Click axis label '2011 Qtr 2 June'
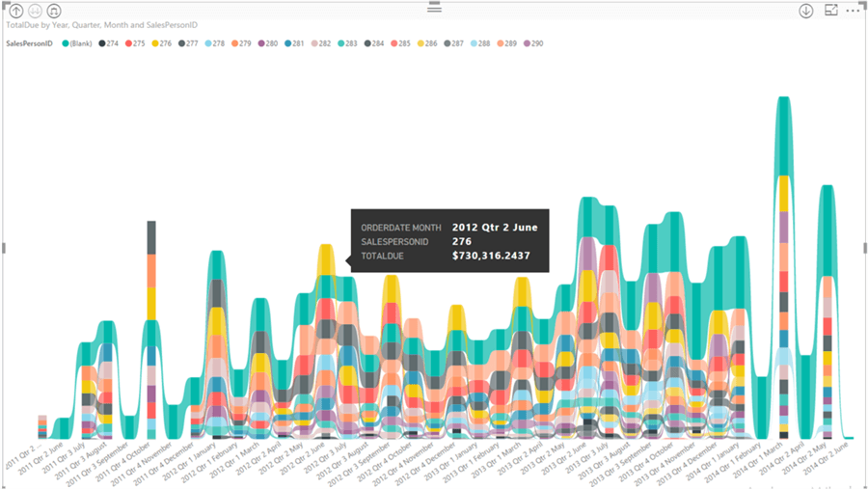The image size is (868, 489). click(x=42, y=458)
